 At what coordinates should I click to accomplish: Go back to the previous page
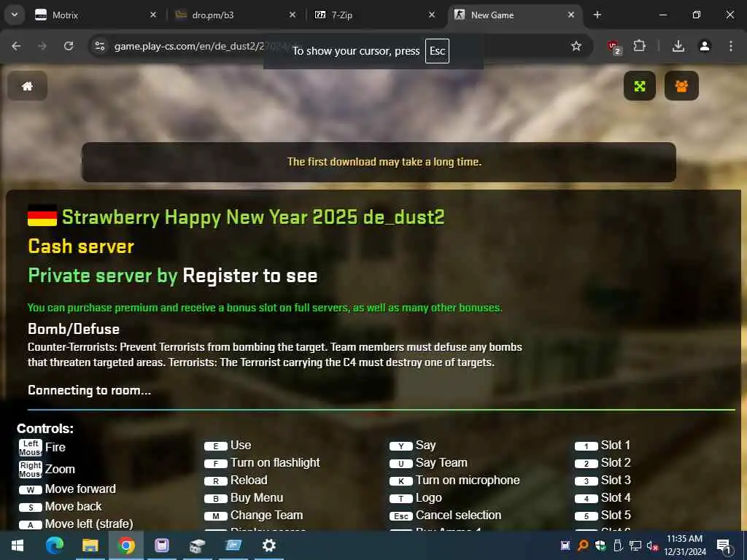(16, 46)
